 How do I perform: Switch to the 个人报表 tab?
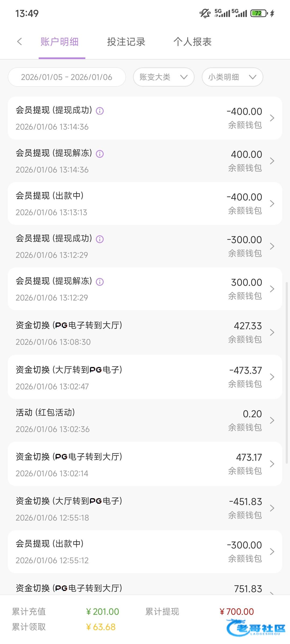point(193,42)
